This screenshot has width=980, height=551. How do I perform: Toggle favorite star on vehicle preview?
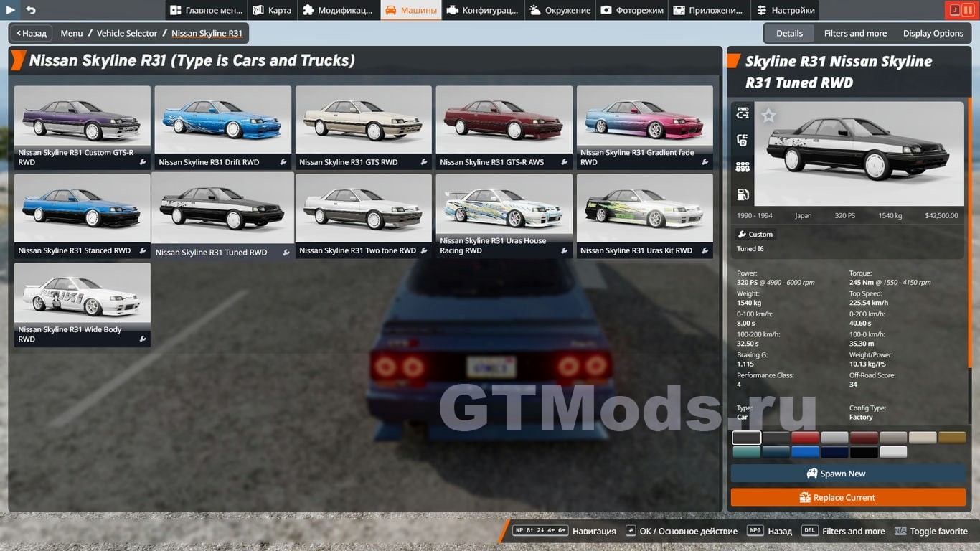tap(768, 116)
